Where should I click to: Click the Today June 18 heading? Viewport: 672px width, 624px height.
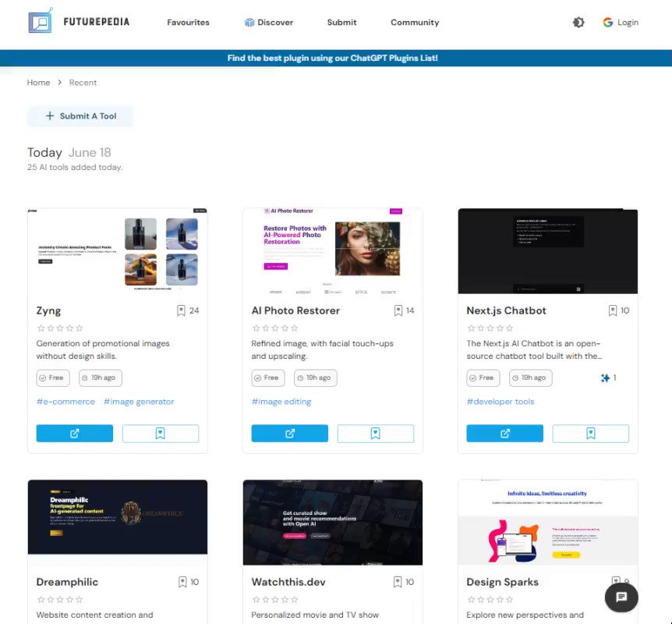click(69, 153)
